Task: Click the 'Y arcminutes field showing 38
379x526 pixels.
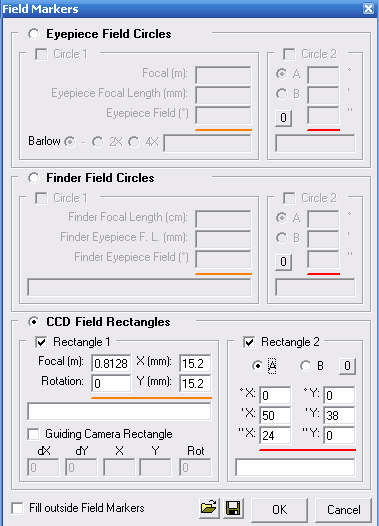Action: (339, 416)
